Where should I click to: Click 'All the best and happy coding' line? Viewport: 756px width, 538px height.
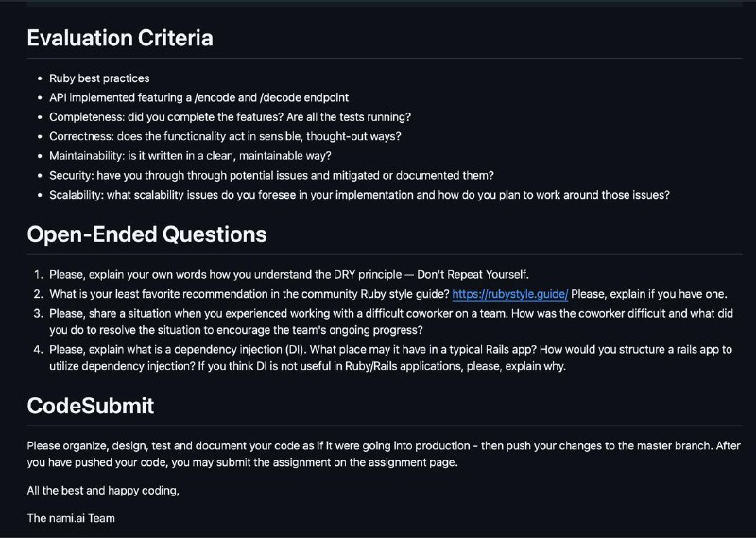pyautogui.click(x=103, y=491)
